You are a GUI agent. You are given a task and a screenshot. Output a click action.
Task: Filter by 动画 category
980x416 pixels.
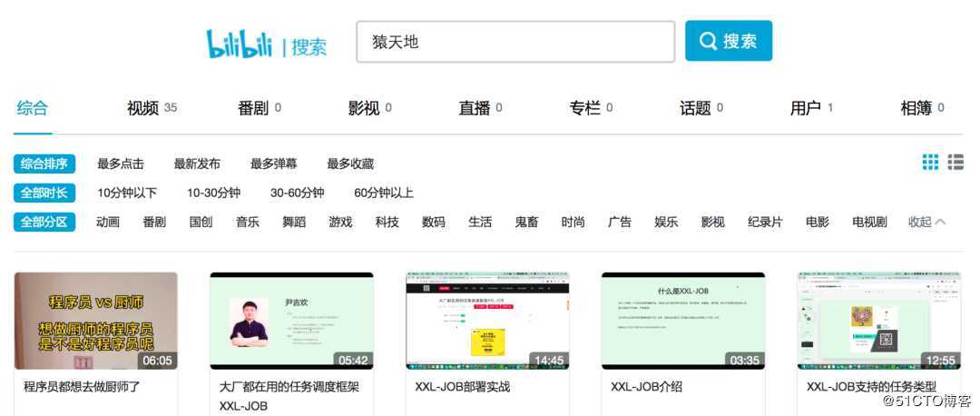[107, 222]
